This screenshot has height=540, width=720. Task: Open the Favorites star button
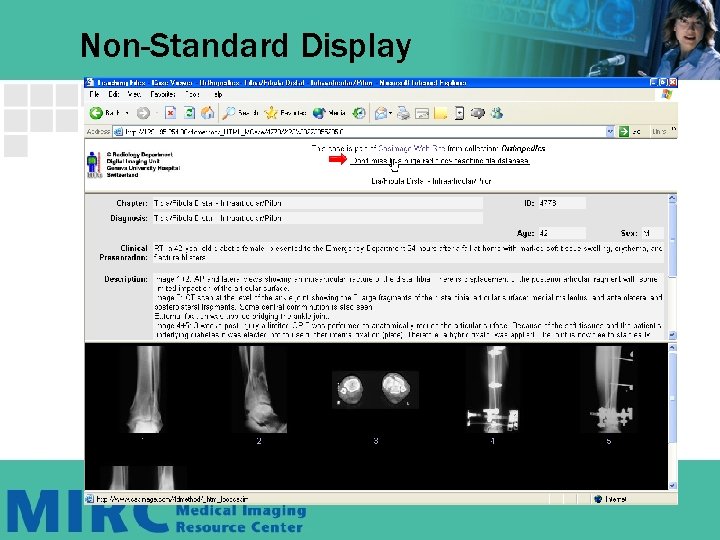click(285, 113)
